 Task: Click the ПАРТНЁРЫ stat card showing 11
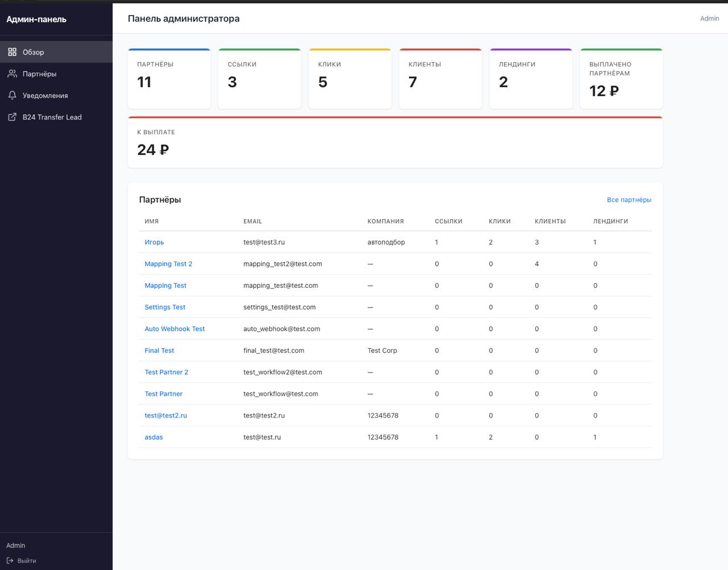click(x=169, y=78)
